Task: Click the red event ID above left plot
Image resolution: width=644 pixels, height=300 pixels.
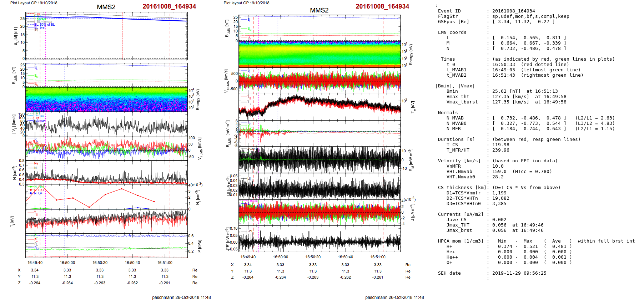Action: pos(169,6)
